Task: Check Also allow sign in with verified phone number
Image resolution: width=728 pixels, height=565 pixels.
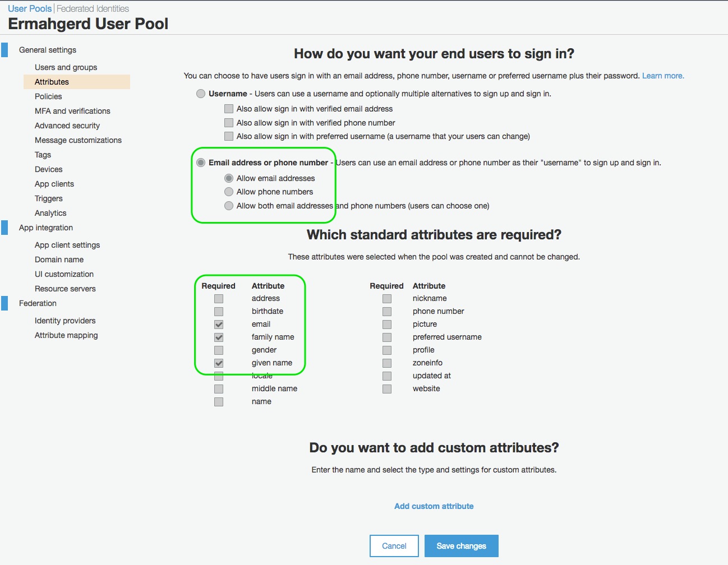Action: click(x=229, y=123)
